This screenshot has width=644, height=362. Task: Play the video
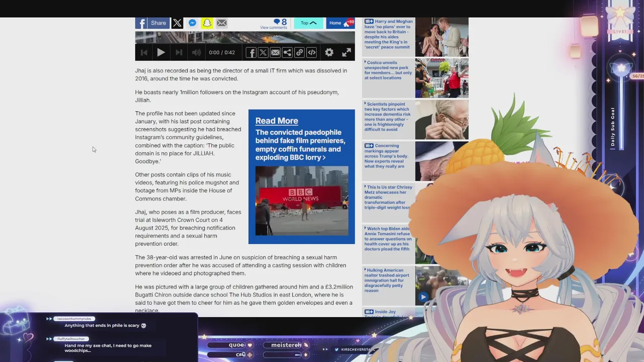[160, 52]
